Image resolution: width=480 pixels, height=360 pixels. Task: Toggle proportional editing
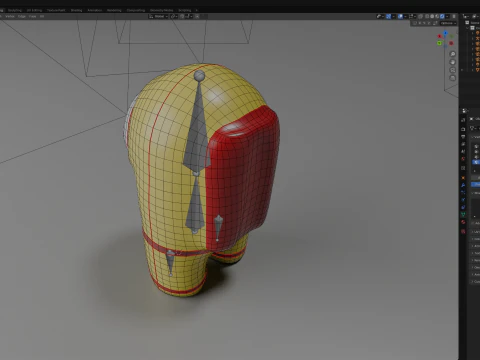[197, 16]
